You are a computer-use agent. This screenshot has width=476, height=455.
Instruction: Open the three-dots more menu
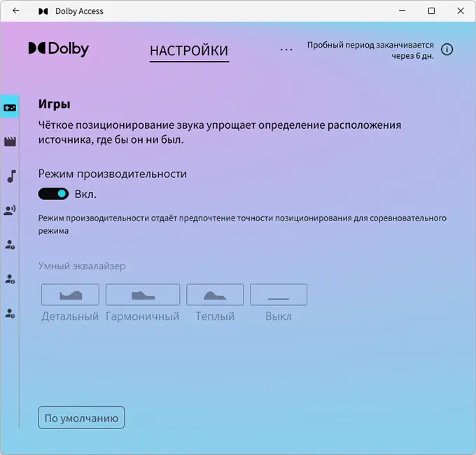(x=286, y=50)
